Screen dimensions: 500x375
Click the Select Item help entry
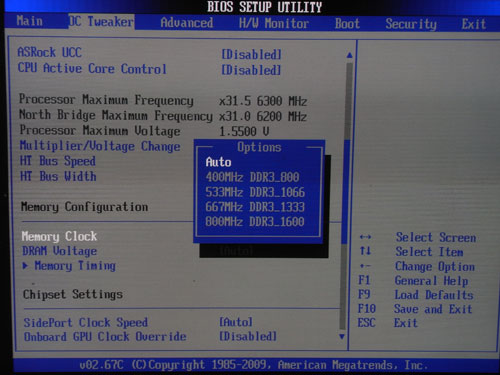429,252
